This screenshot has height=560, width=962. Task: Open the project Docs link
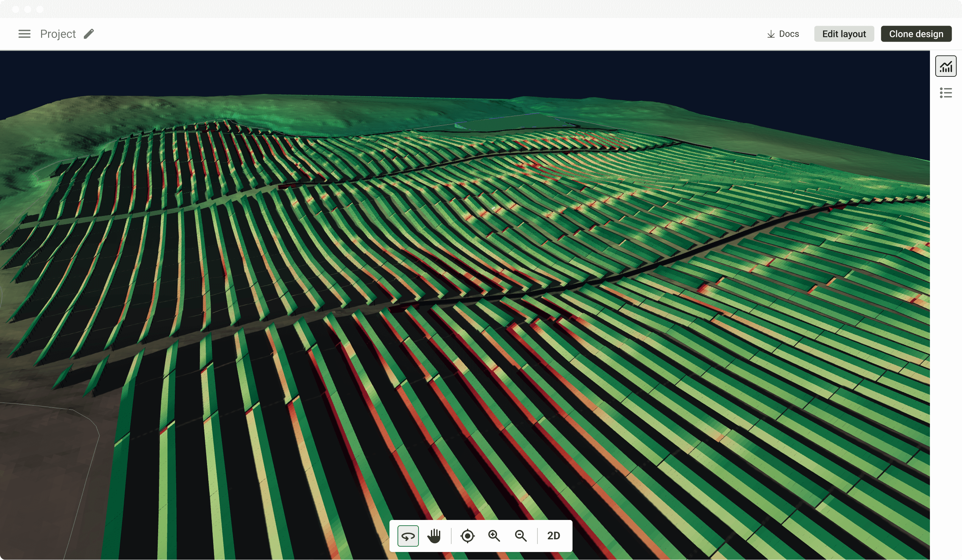[x=788, y=34]
